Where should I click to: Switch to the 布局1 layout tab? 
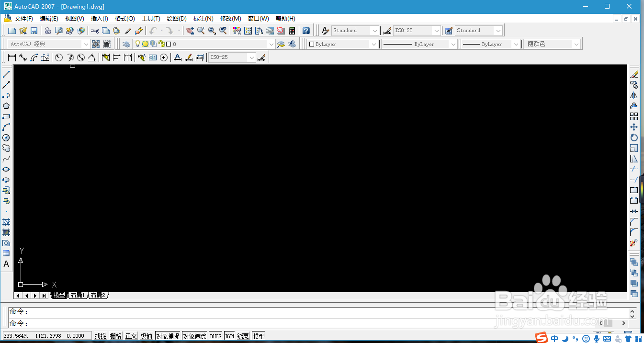pos(78,296)
